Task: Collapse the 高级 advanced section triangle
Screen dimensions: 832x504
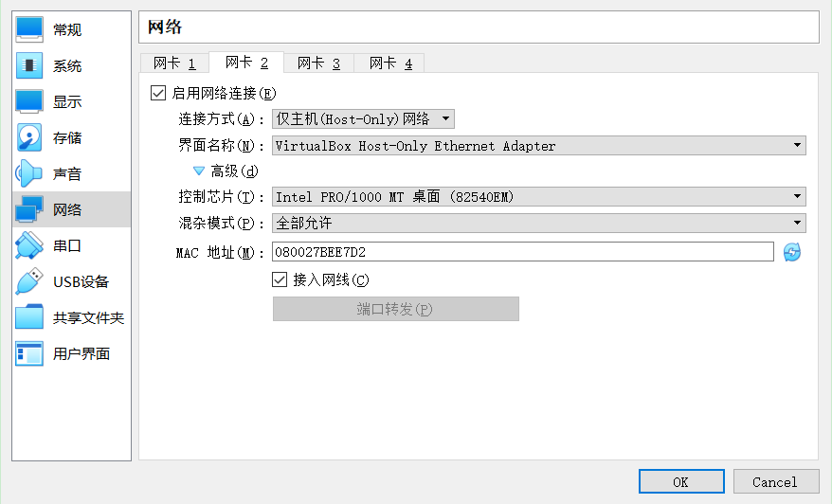Action: click(x=199, y=171)
